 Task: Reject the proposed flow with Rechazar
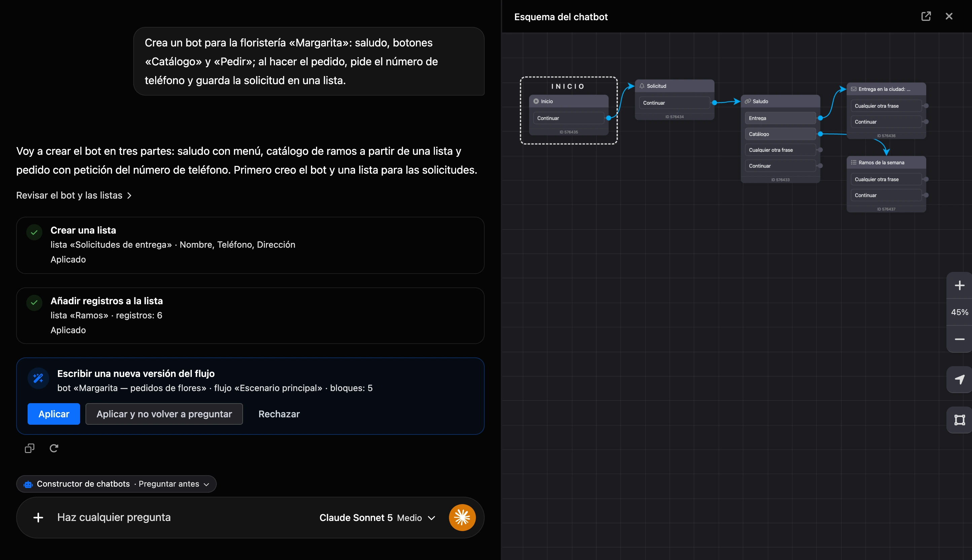pos(279,414)
